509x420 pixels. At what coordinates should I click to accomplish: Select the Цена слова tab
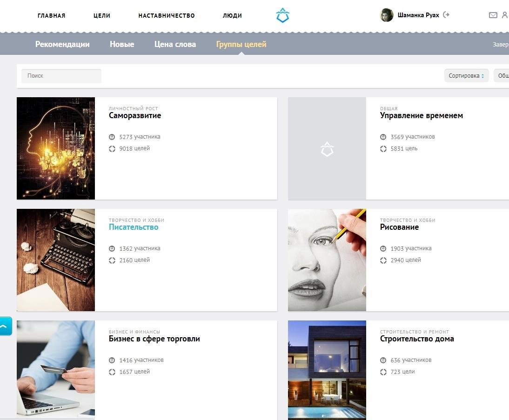[175, 45]
